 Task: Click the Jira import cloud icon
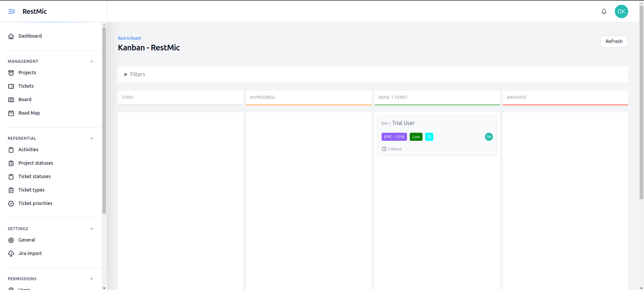11,254
